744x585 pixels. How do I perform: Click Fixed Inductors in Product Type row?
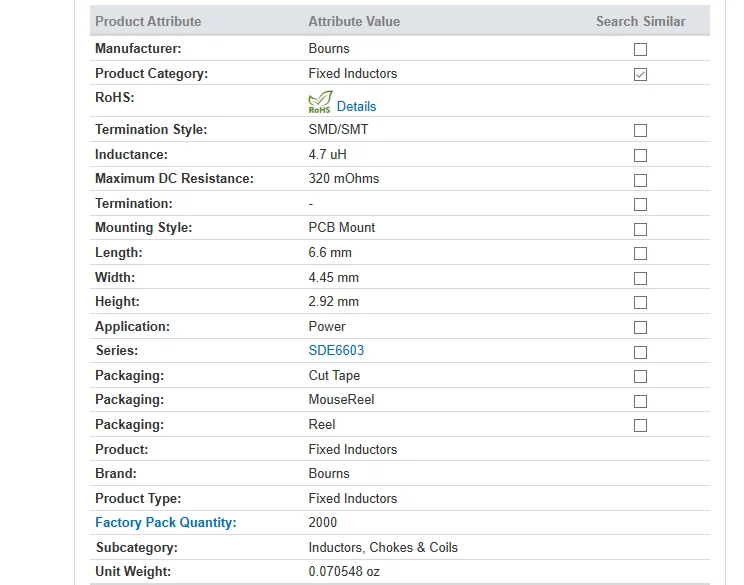coord(353,498)
